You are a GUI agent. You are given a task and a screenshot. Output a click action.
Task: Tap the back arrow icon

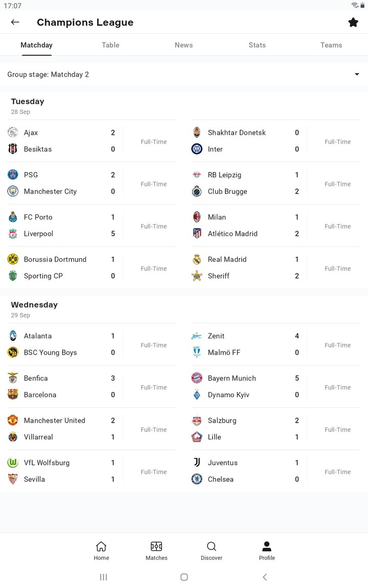pyautogui.click(x=15, y=22)
